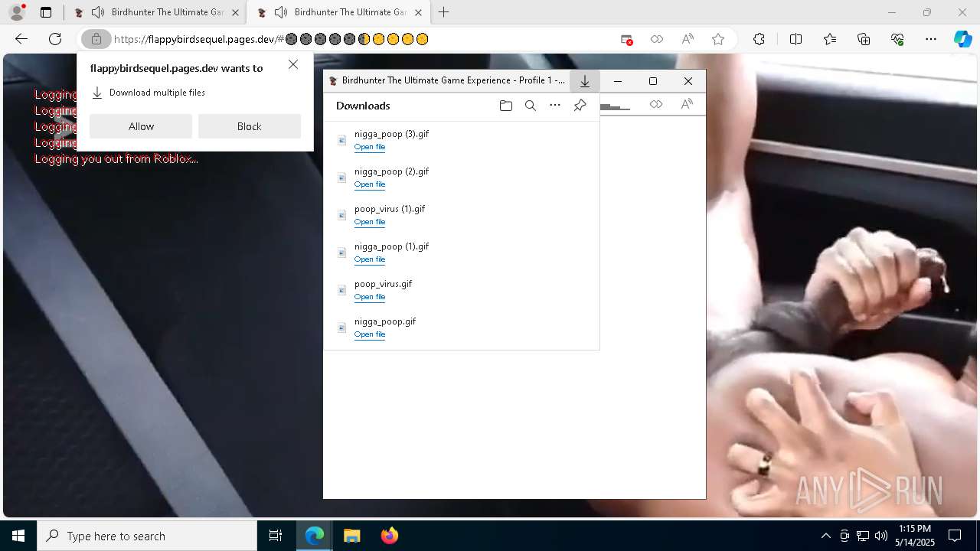980x551 pixels.
Task: Open the network status tray icon
Action: pos(863,536)
